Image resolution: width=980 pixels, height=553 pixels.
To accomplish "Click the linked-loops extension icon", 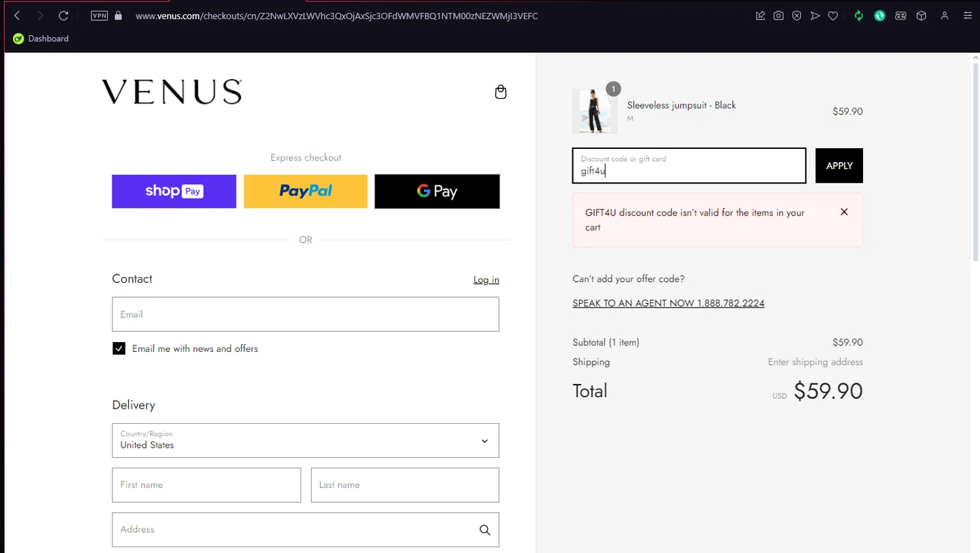I will point(901,16).
